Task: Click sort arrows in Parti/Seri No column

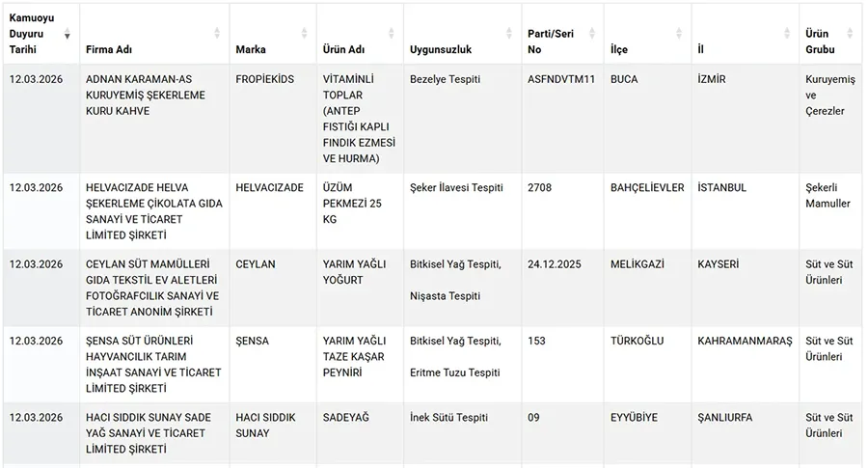Action: (x=593, y=34)
